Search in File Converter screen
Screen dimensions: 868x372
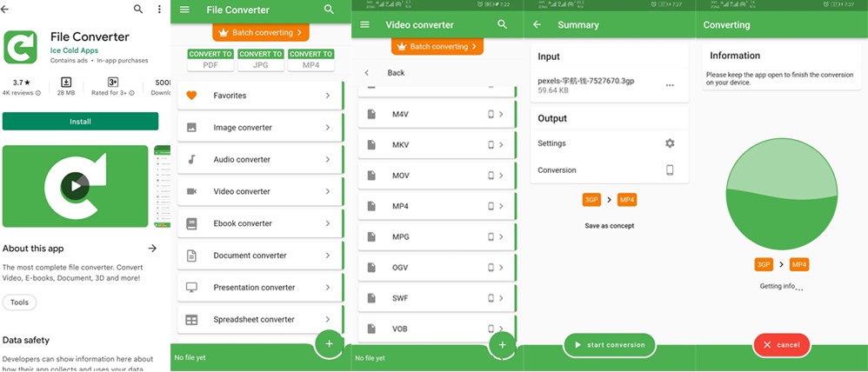click(329, 10)
